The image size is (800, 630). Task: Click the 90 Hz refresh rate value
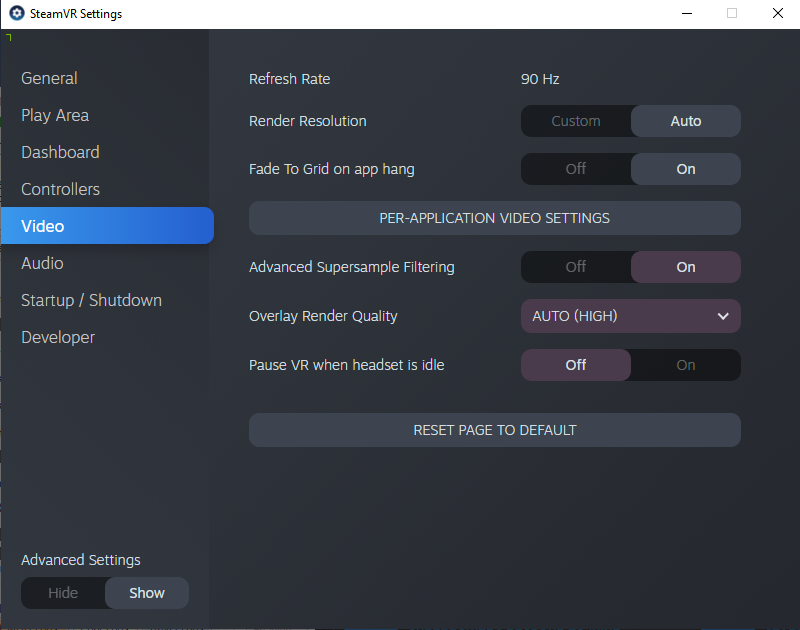pos(540,79)
